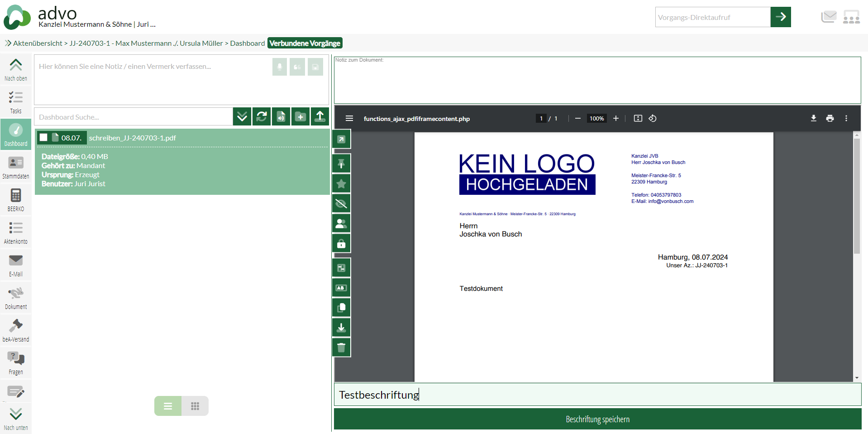The image size is (868, 434).
Task: Open Verbundene Vorgänge link
Action: pos(305,43)
